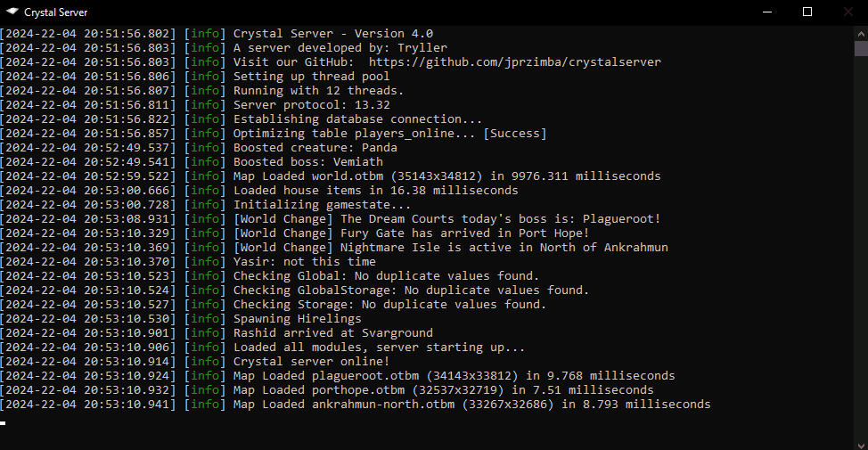Click the blinking cursor on the last line
The width and height of the screenshot is (868, 450).
pyautogui.click(x=4, y=422)
